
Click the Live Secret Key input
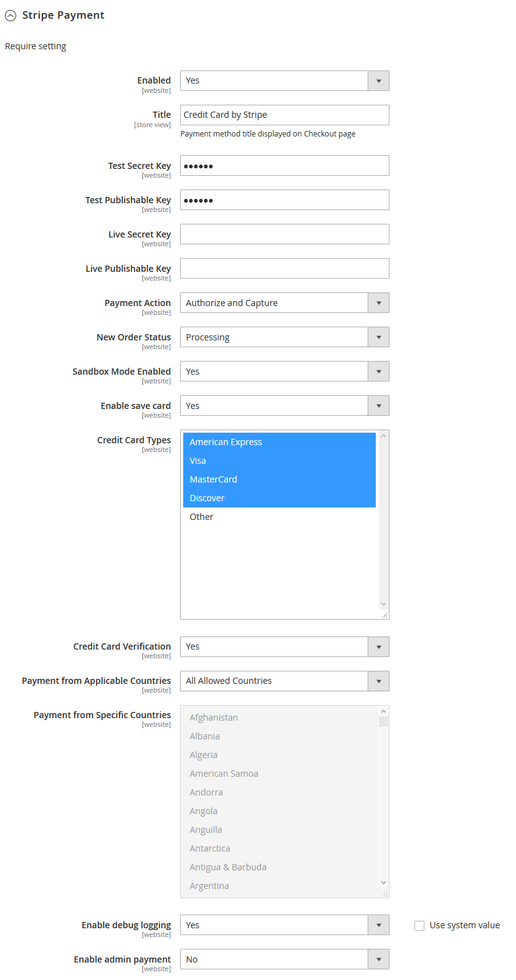(x=285, y=234)
